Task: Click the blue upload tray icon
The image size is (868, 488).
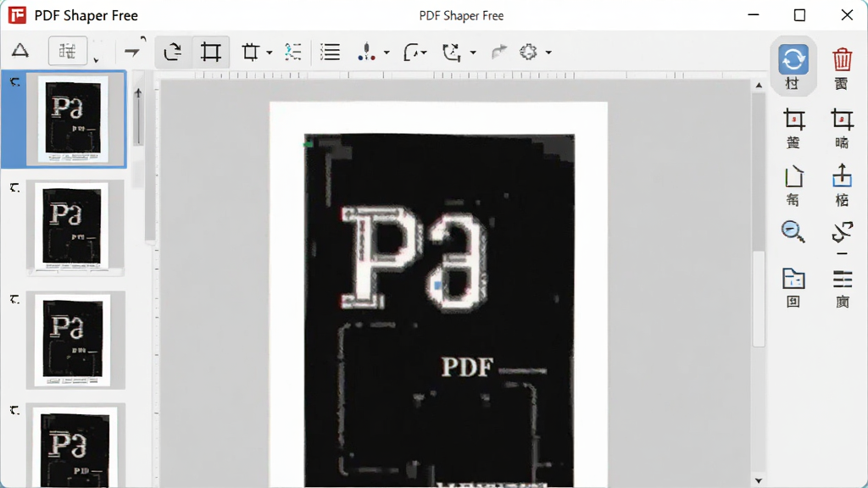Action: click(842, 175)
